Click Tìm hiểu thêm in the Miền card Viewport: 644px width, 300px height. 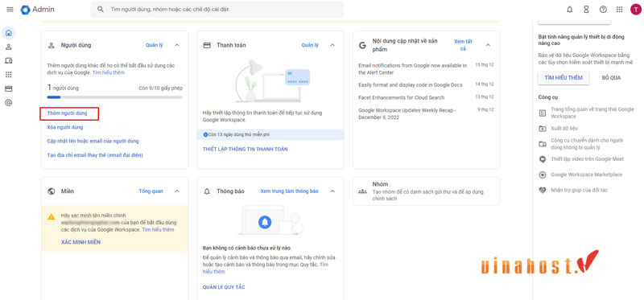tap(158, 230)
